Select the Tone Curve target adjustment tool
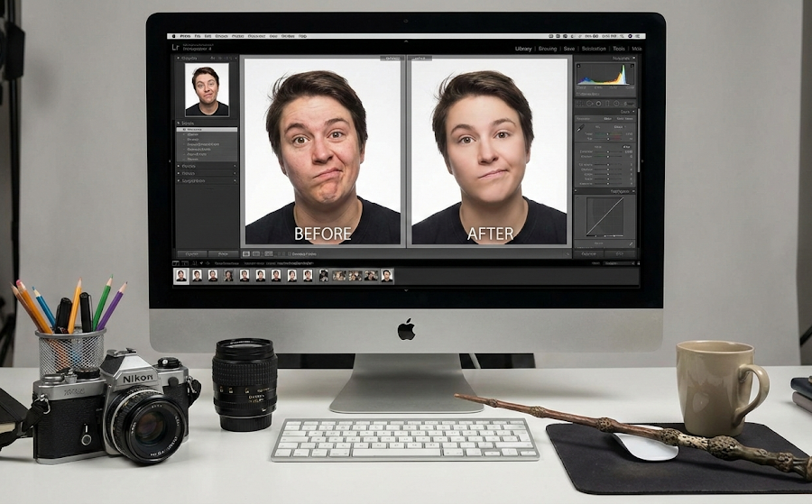This screenshot has width=812, height=504. pyautogui.click(x=577, y=198)
